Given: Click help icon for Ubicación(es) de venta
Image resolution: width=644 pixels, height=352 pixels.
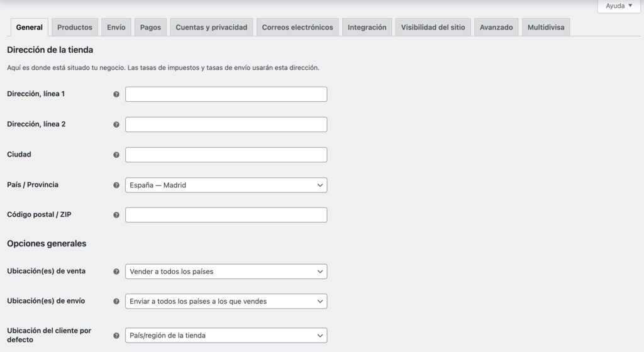Looking at the screenshot, I should click(x=116, y=272).
